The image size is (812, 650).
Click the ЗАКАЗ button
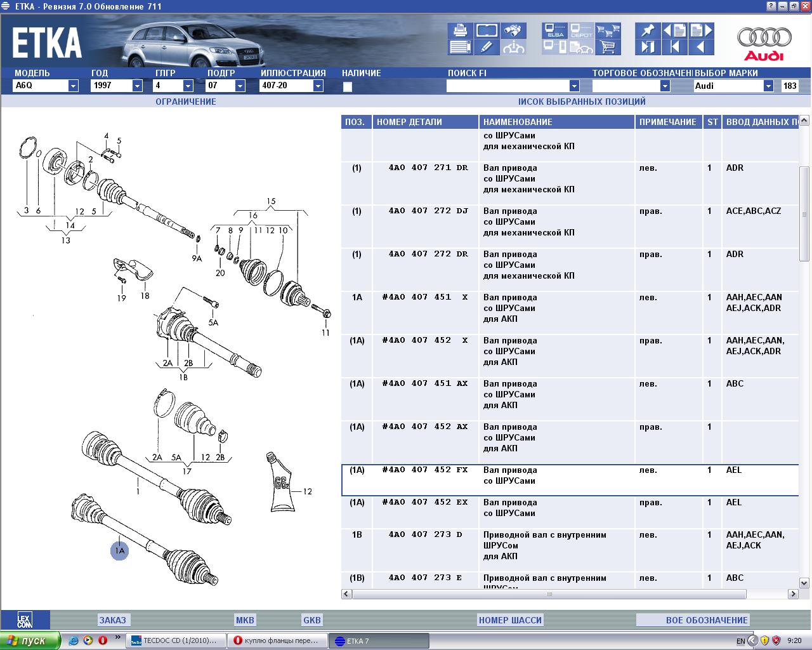click(x=112, y=620)
